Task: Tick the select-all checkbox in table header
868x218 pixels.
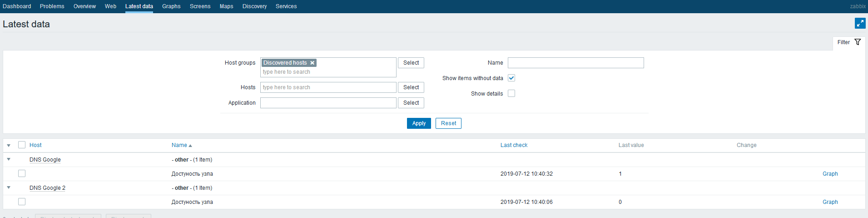Action: pyautogui.click(x=22, y=145)
